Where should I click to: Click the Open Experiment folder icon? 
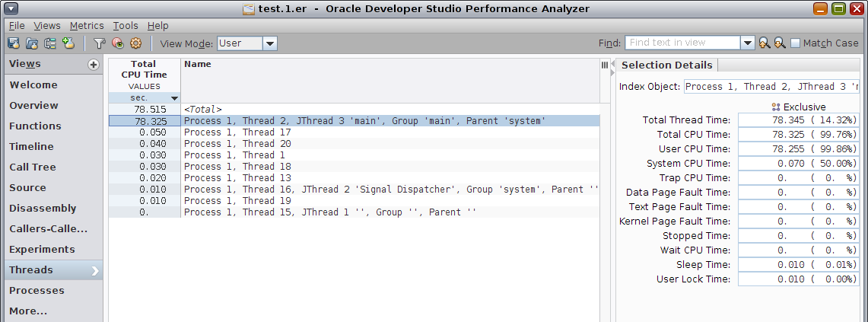tap(32, 43)
